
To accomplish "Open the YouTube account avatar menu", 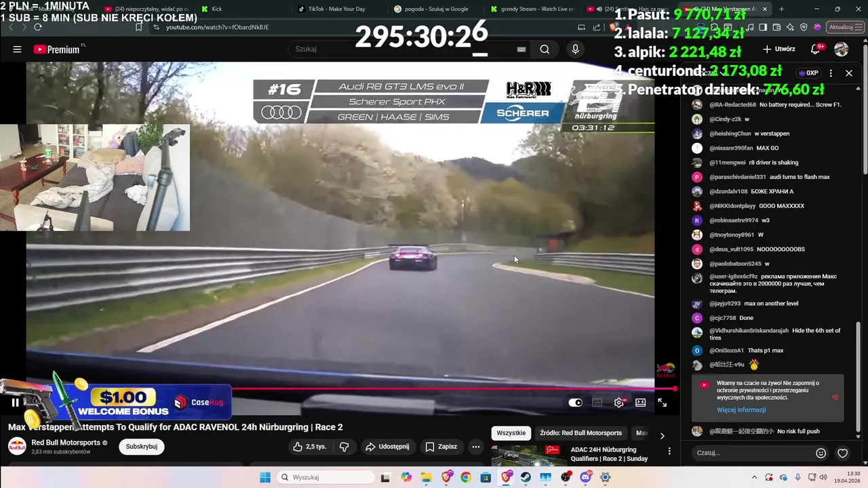I will [x=841, y=49].
